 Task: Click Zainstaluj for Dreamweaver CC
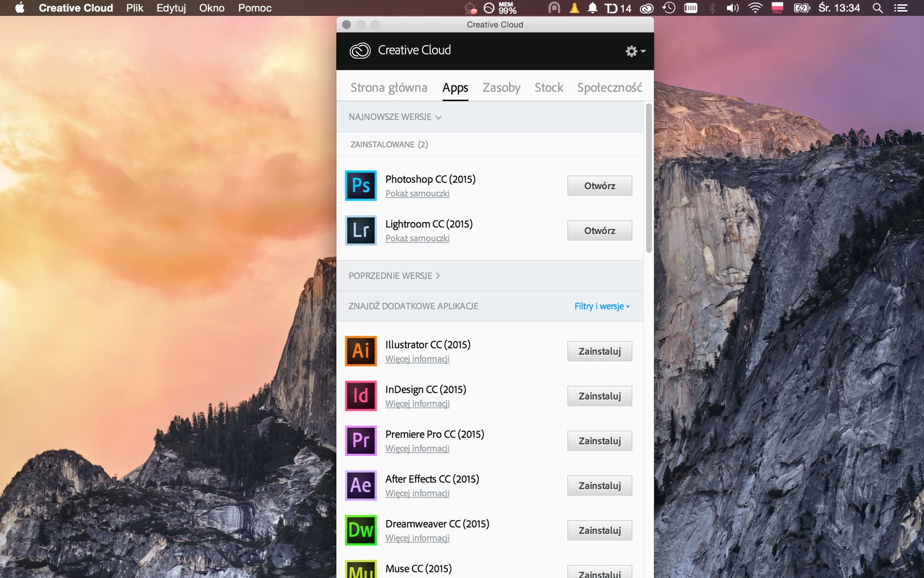[x=600, y=531]
